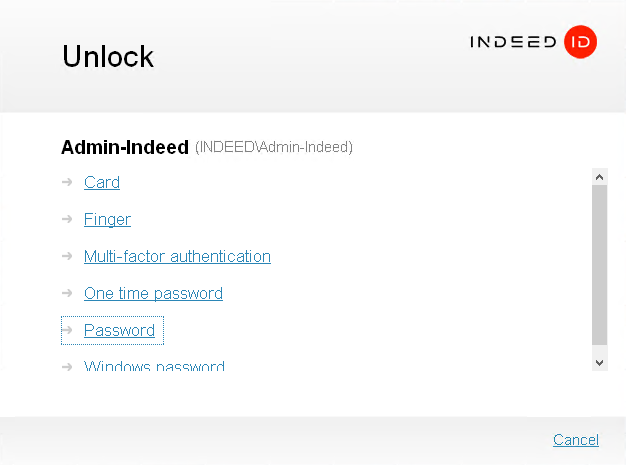Click the method list scrollbar thumb
Image resolution: width=626 pixels, height=465 pixels.
(x=600, y=265)
